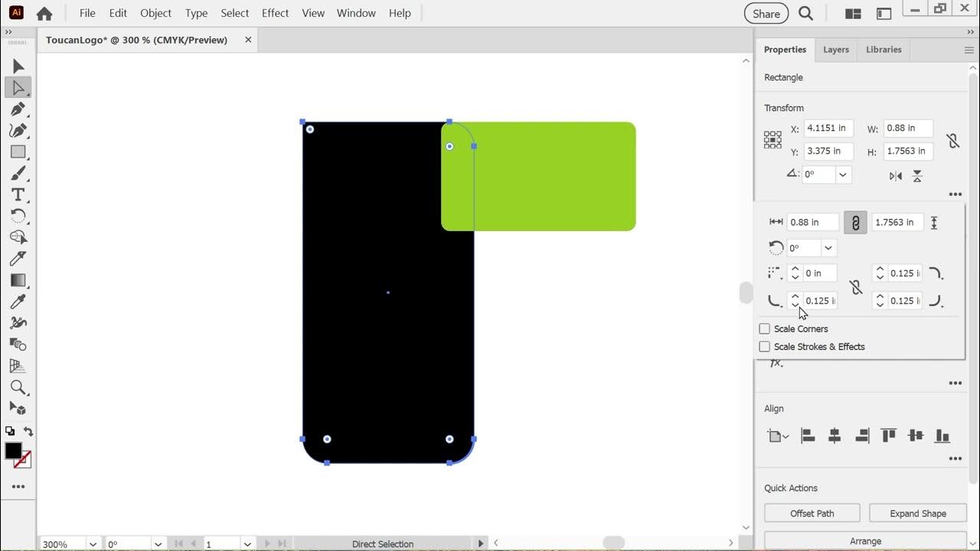This screenshot has width=980, height=551.
Task: Select the Direct Selection tool
Action: (x=18, y=88)
